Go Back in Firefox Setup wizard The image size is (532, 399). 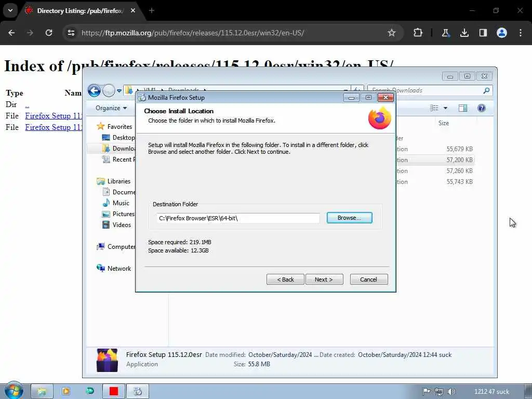coord(285,279)
